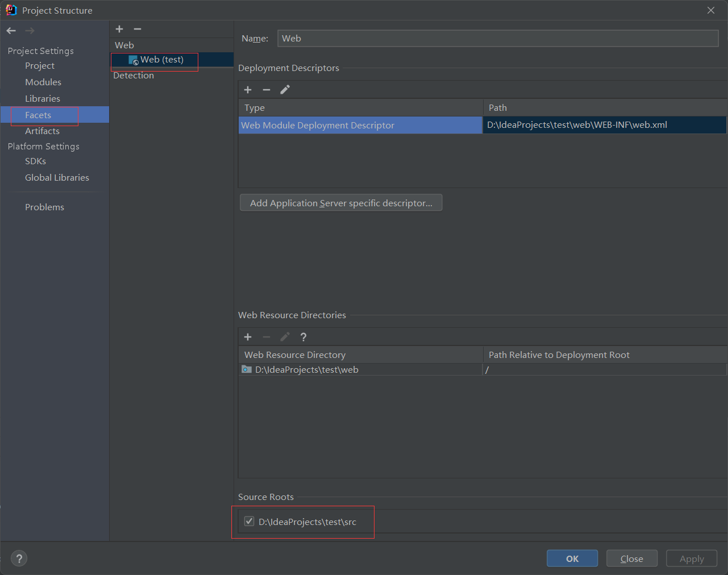The width and height of the screenshot is (728, 575).
Task: Open Global Libraries platform settings
Action: click(x=57, y=178)
